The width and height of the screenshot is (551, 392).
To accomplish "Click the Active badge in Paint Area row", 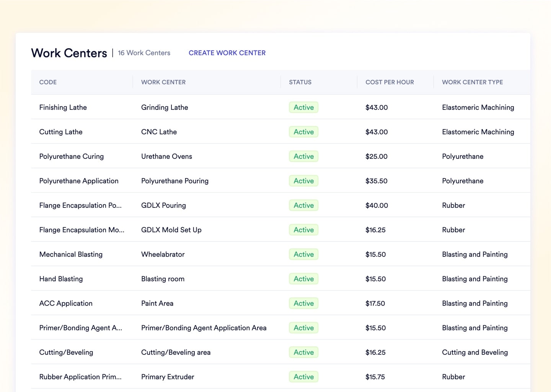I will click(x=303, y=303).
